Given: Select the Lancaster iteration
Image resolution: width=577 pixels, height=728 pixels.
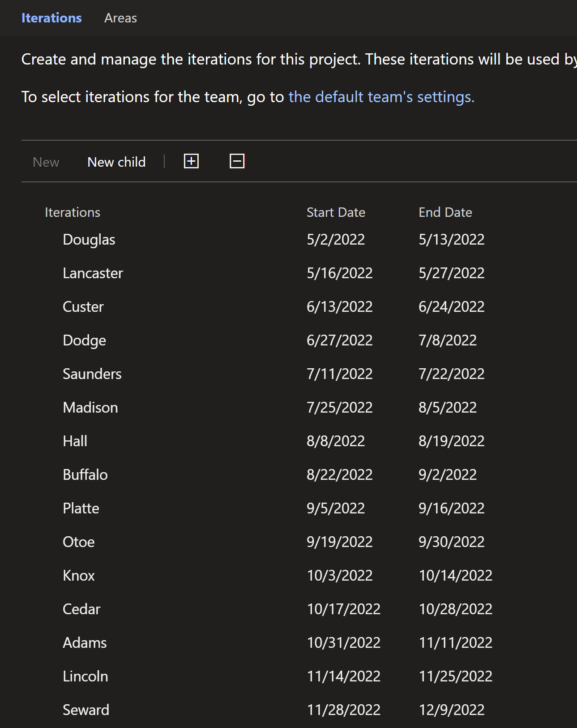Looking at the screenshot, I should coord(93,273).
